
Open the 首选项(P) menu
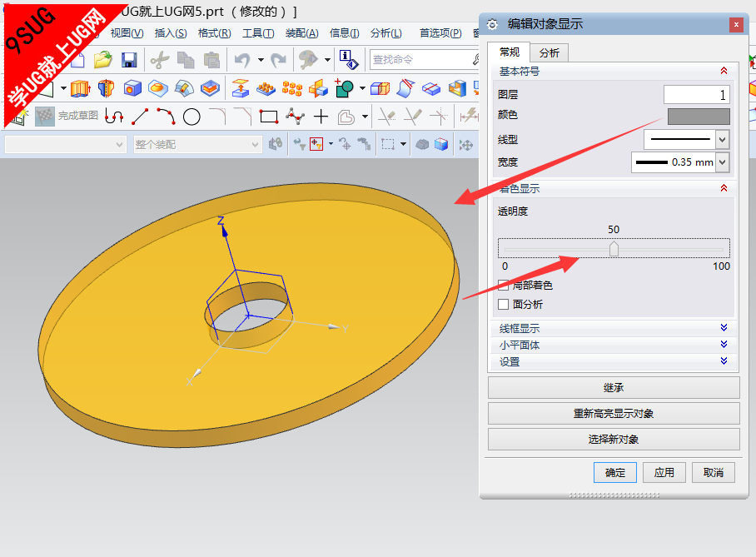click(x=440, y=32)
